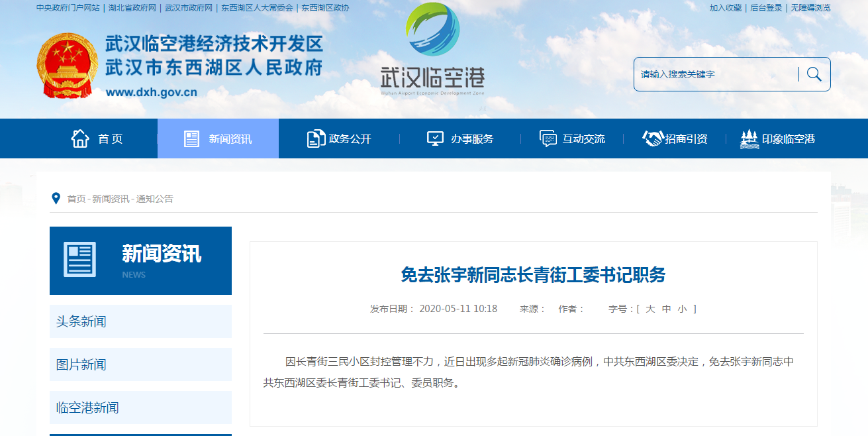Click the trees icon beside 印象临空港

749,138
